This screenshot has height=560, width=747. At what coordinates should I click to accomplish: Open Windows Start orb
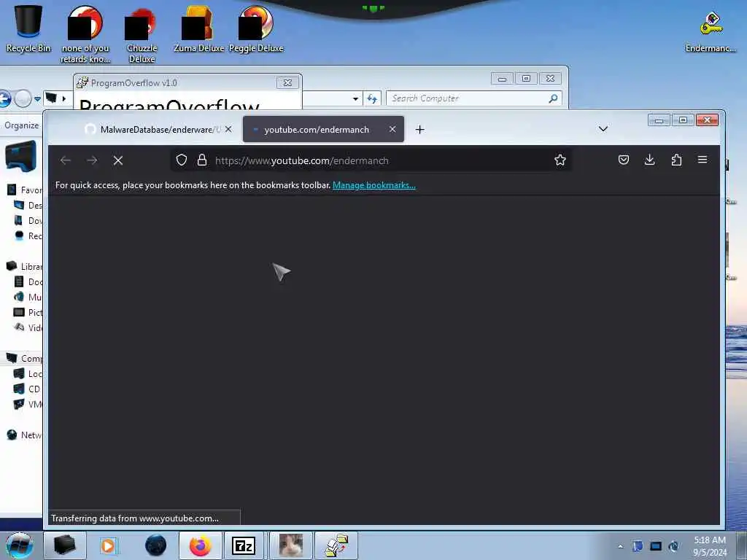pyautogui.click(x=19, y=545)
